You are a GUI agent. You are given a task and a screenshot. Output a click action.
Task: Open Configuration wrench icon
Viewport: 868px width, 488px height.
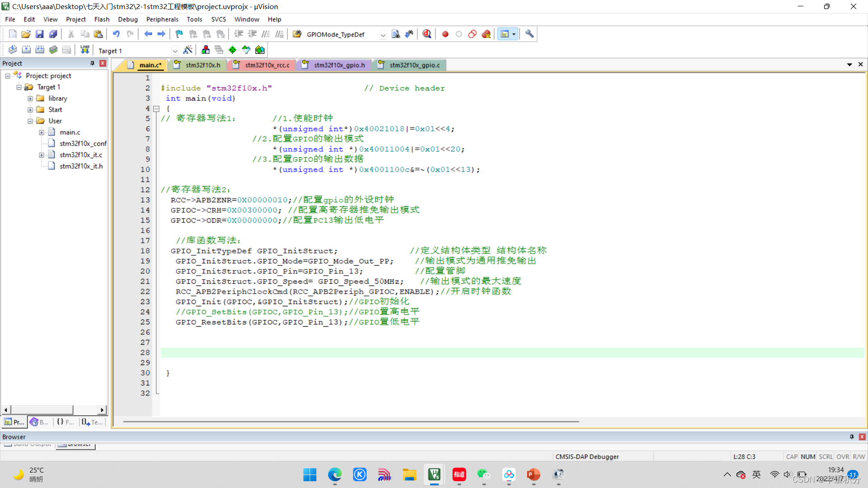[x=529, y=34]
